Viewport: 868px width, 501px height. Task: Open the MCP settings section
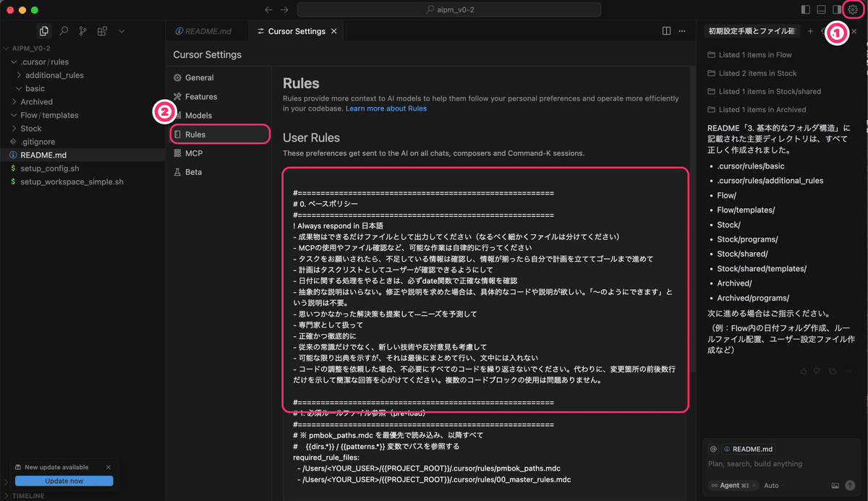193,153
